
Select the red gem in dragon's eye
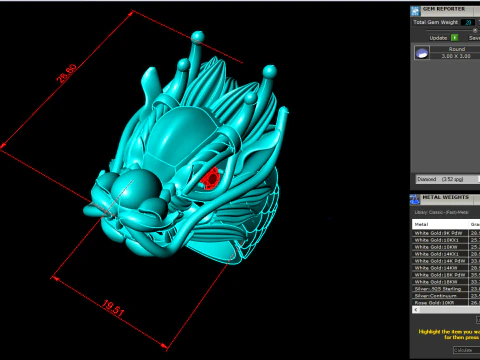point(211,179)
